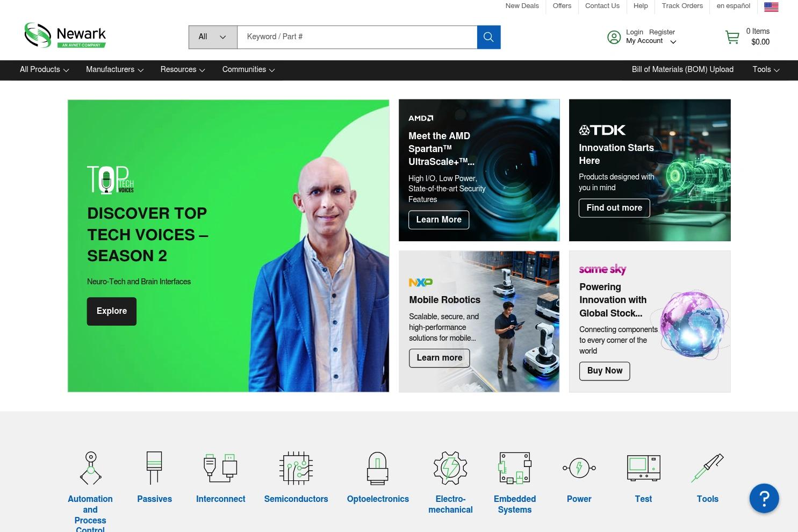Screen dimensions: 798x532
Task: Click Learn More on the AMD banner
Action: point(439,220)
